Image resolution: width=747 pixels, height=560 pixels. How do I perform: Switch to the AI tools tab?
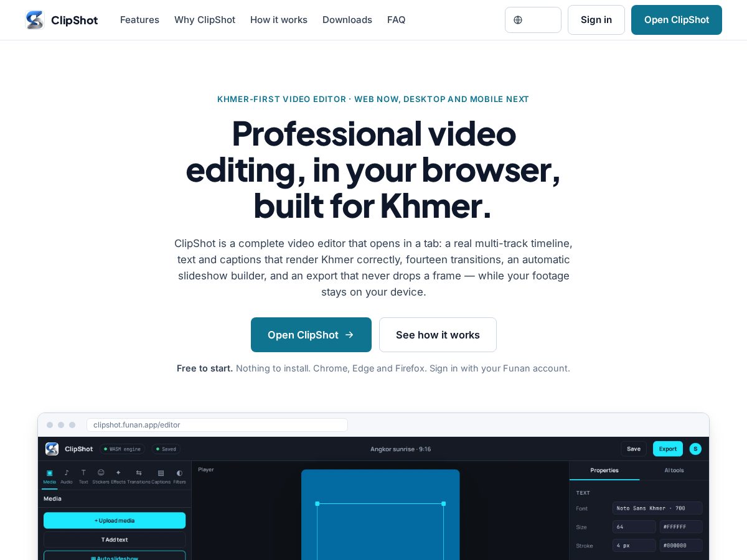[x=674, y=470]
